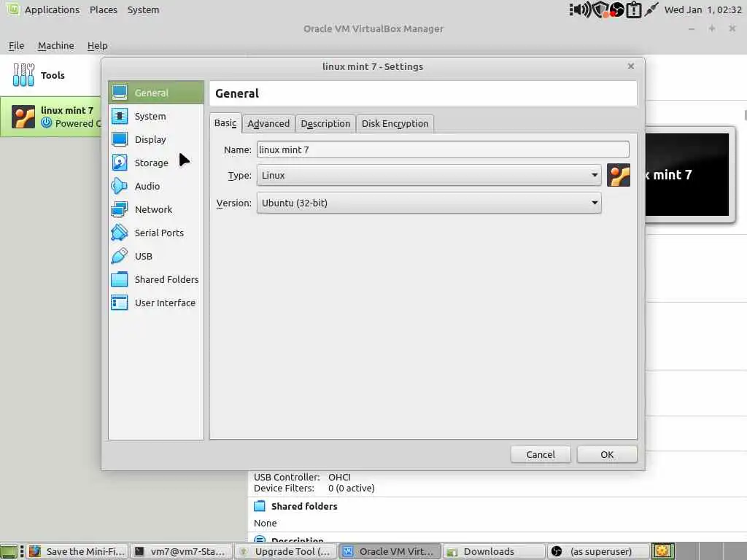
Task: Switch to the Basic tab
Action: (225, 123)
